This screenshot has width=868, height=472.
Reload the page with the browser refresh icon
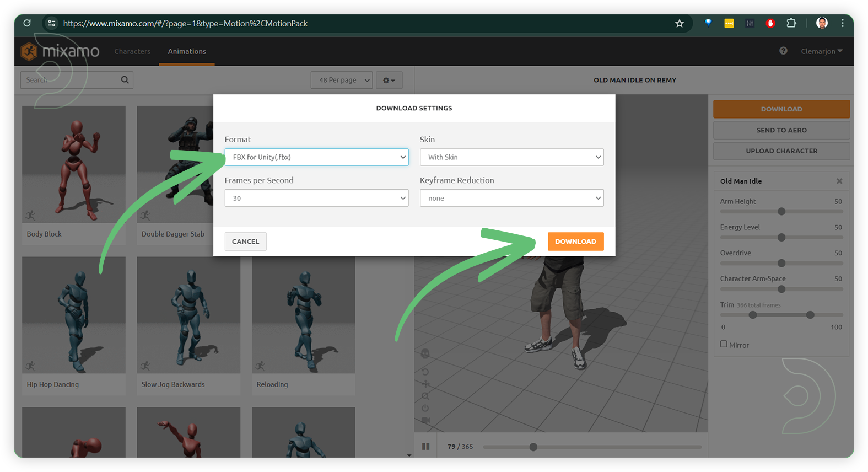pos(27,23)
